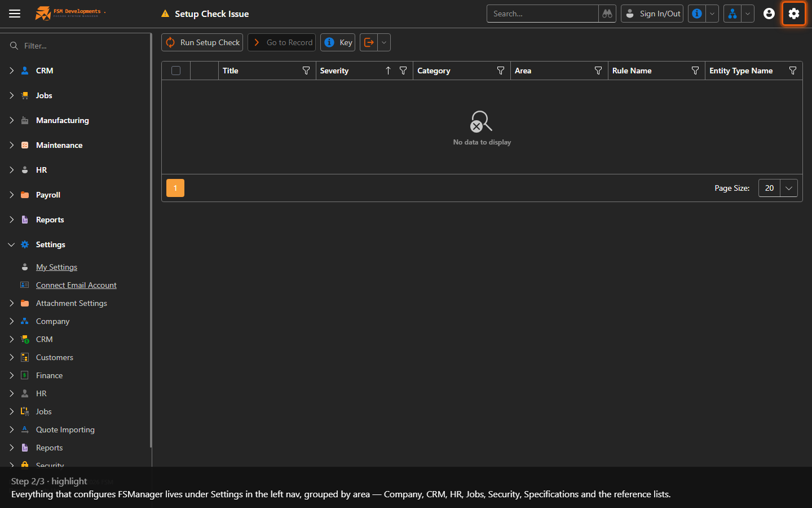812x508 pixels.
Task: Click the Key button
Action: [x=338, y=42]
